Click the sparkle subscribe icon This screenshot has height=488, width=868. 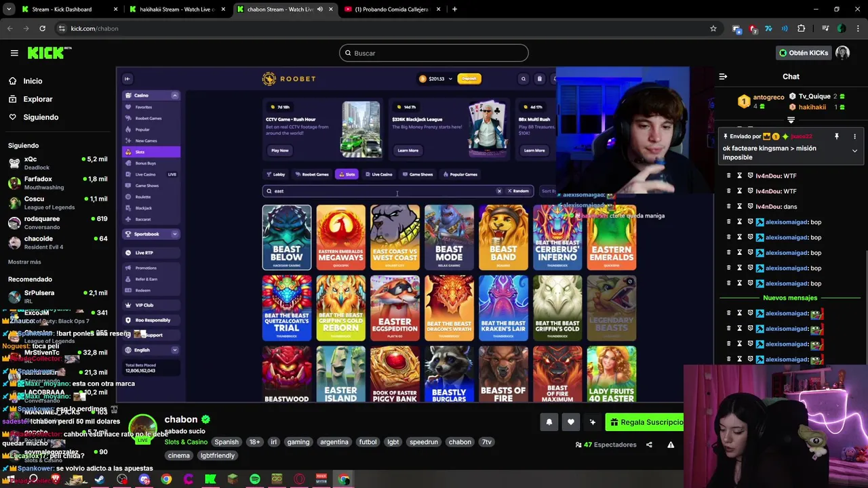coord(593,422)
